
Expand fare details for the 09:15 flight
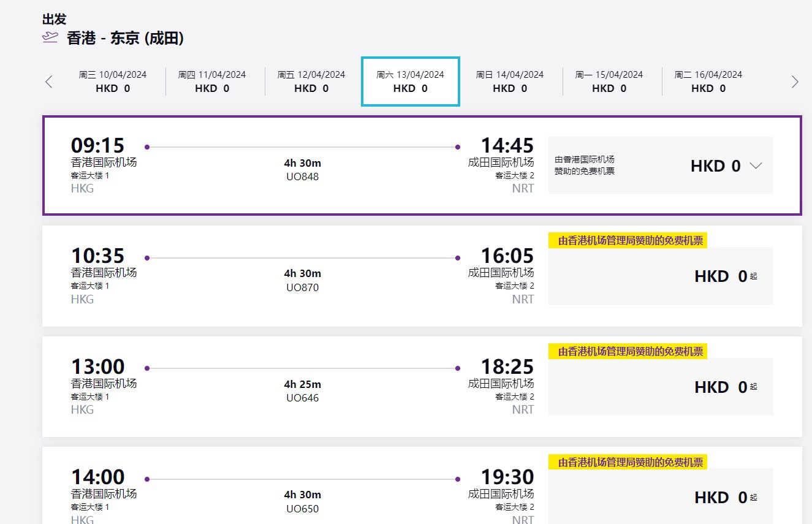point(756,166)
